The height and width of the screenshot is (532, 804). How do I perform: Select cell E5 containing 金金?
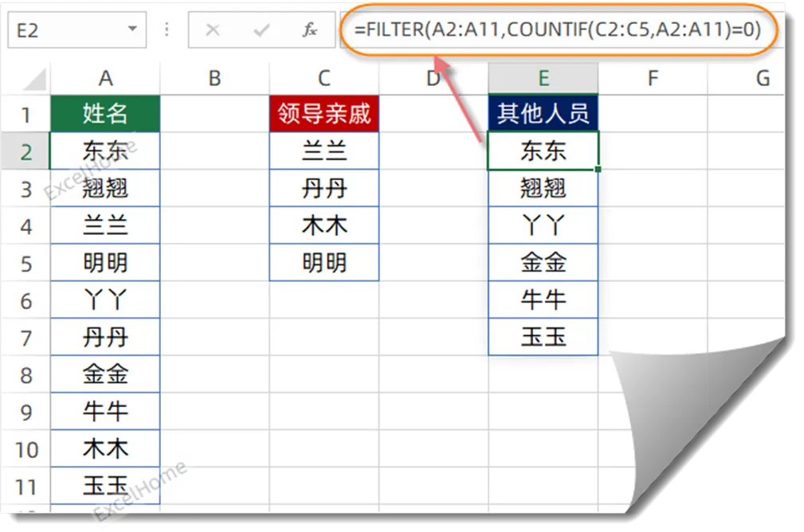pos(543,262)
